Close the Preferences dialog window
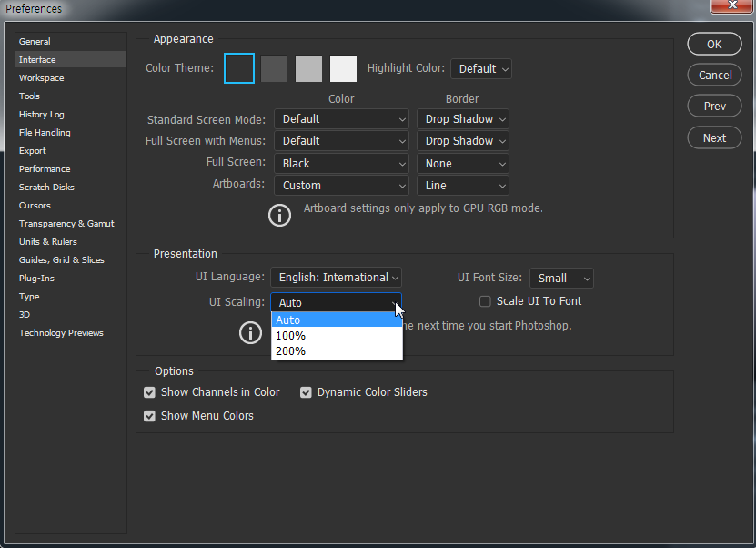Screen dimensions: 756x548 [x=732, y=5]
